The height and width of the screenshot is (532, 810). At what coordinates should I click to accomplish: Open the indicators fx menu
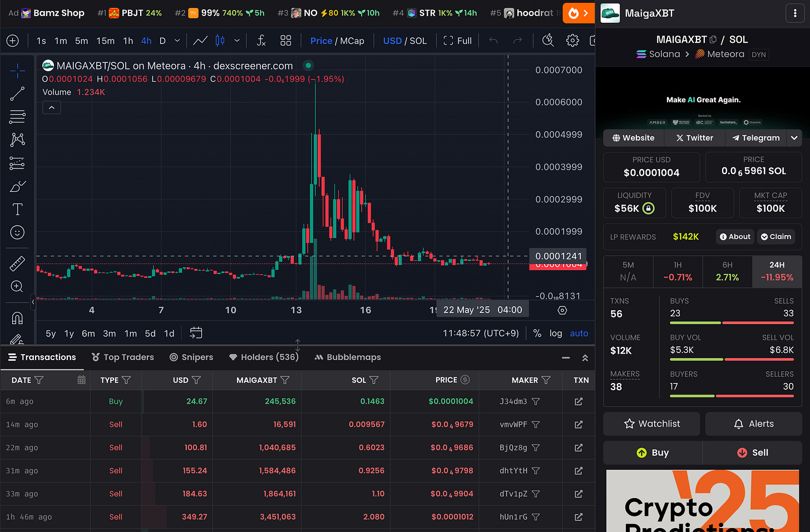pyautogui.click(x=261, y=41)
